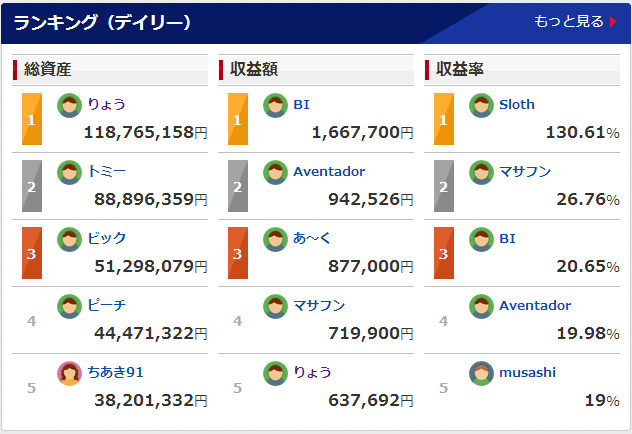This screenshot has height=434, width=632.
Task: Click Sloth's avatar icon
Action: pyautogui.click(x=481, y=105)
